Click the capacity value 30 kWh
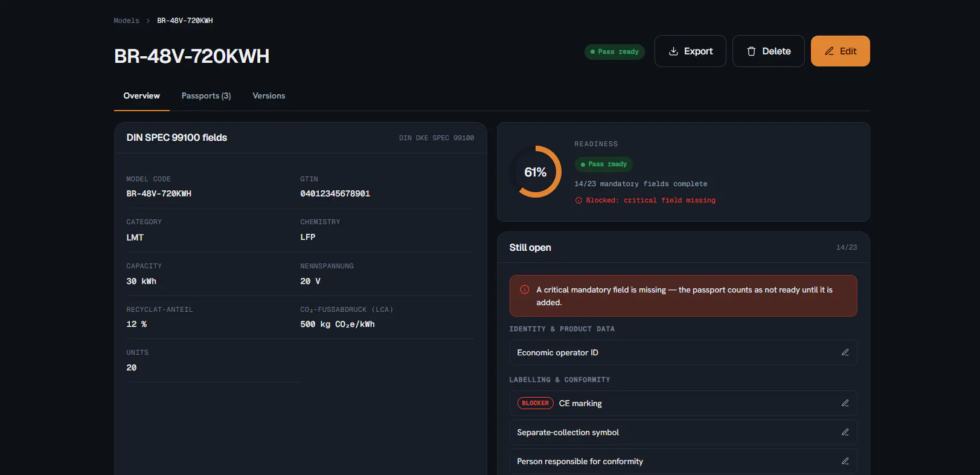The image size is (980, 475). click(141, 282)
